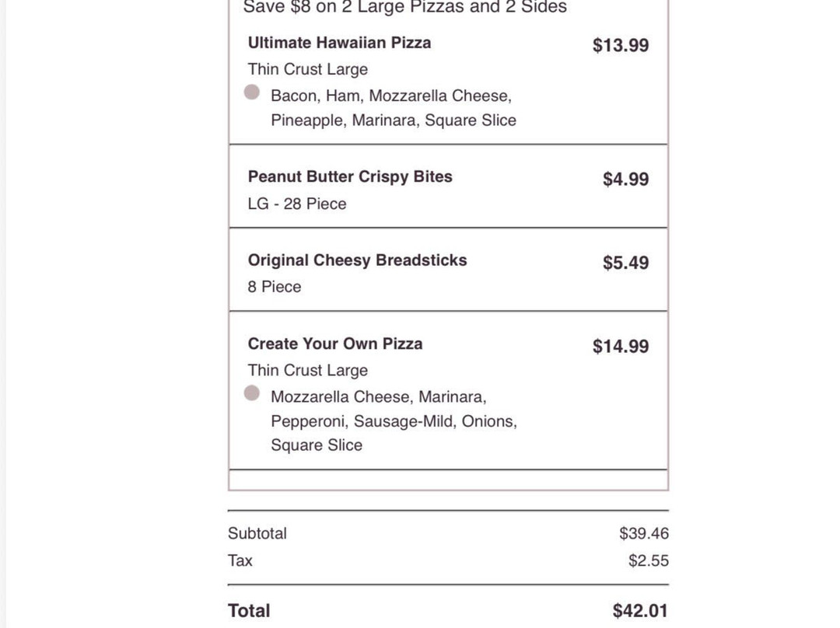Image resolution: width=840 pixels, height=628 pixels.
Task: Click the $2.55 tax amount
Action: click(x=648, y=560)
